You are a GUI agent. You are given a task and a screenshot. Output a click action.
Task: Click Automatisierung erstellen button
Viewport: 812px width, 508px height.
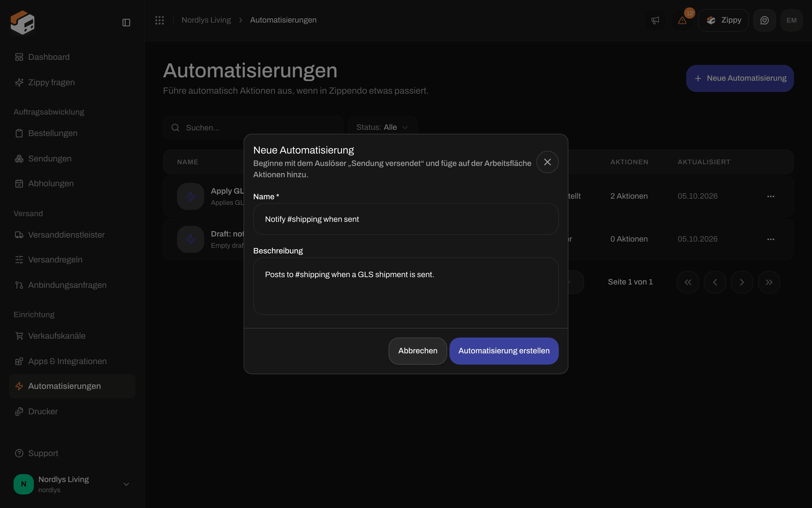pos(504,351)
